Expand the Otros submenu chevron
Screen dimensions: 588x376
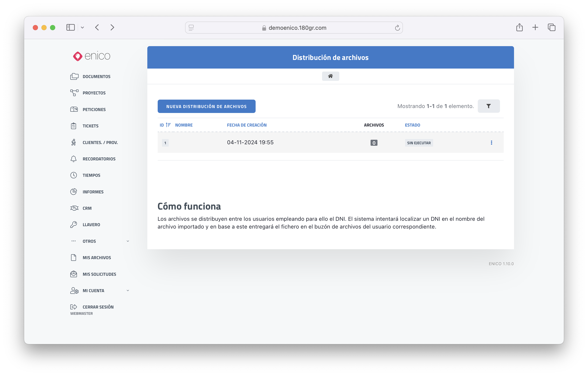(x=128, y=241)
